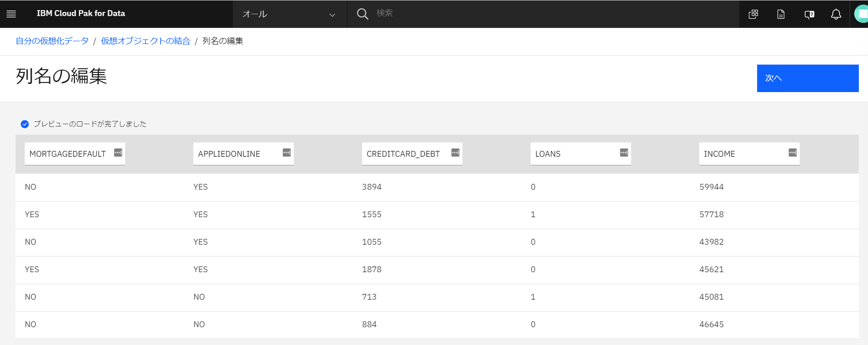Click the 次へ button

coord(808,78)
